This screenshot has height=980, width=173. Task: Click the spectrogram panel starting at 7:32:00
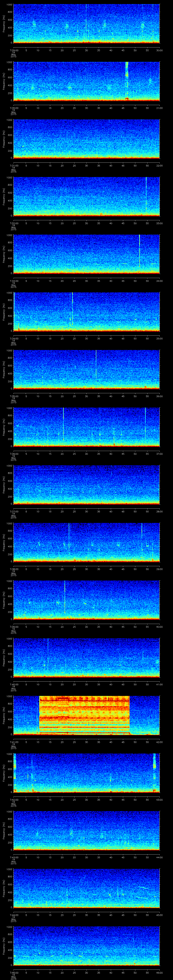pyautogui.click(x=86, y=197)
